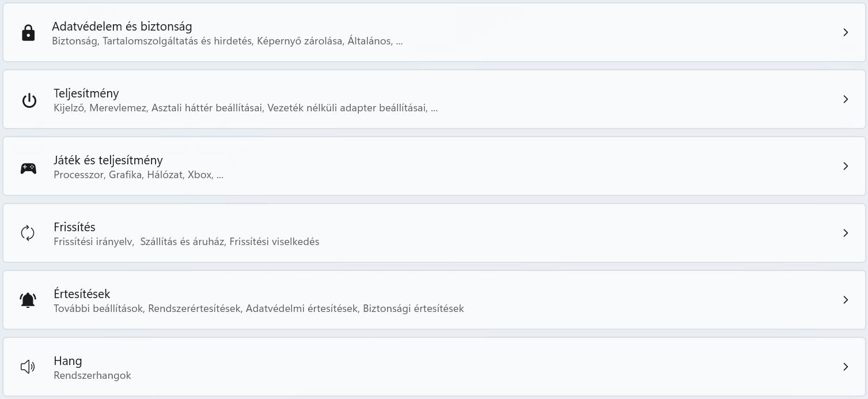Viewport: 868px width, 399px height.
Task: Expand the Teljesítmény row chevron
Action: pyautogui.click(x=846, y=99)
